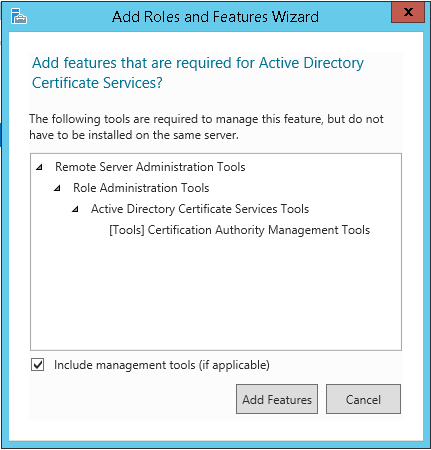Cancel the add features dialog
This screenshot has width=431, height=450.
(x=363, y=399)
